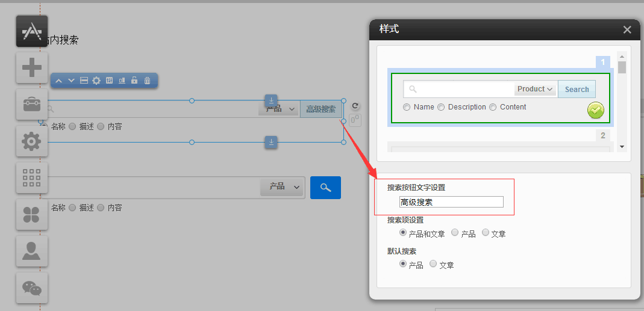This screenshot has width=644, height=311.
Task: Click the scroll-down arrow in style list
Action: point(622,147)
